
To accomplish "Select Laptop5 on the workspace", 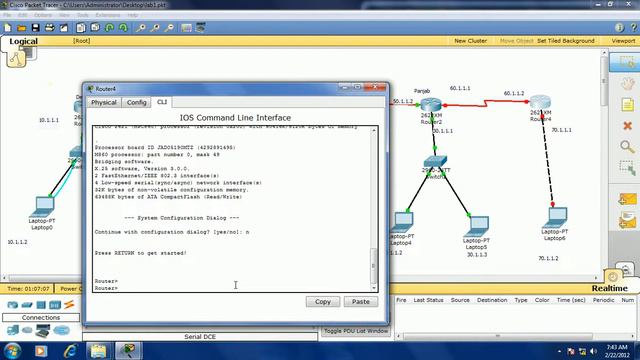I will 476,227.
